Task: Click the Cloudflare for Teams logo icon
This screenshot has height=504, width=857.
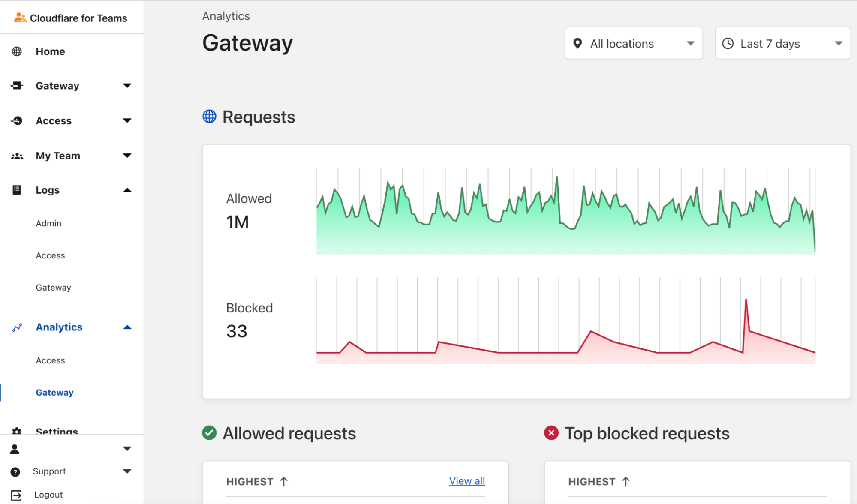Action: pyautogui.click(x=20, y=18)
